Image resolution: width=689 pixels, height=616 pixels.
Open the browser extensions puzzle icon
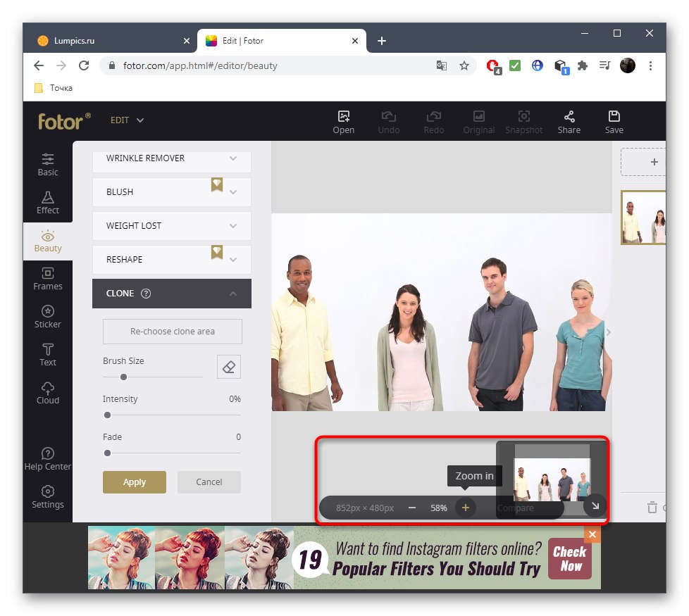582,66
